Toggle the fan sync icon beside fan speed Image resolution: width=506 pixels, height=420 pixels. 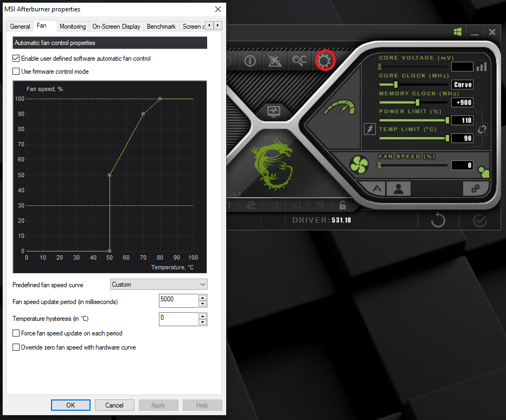pos(484,172)
